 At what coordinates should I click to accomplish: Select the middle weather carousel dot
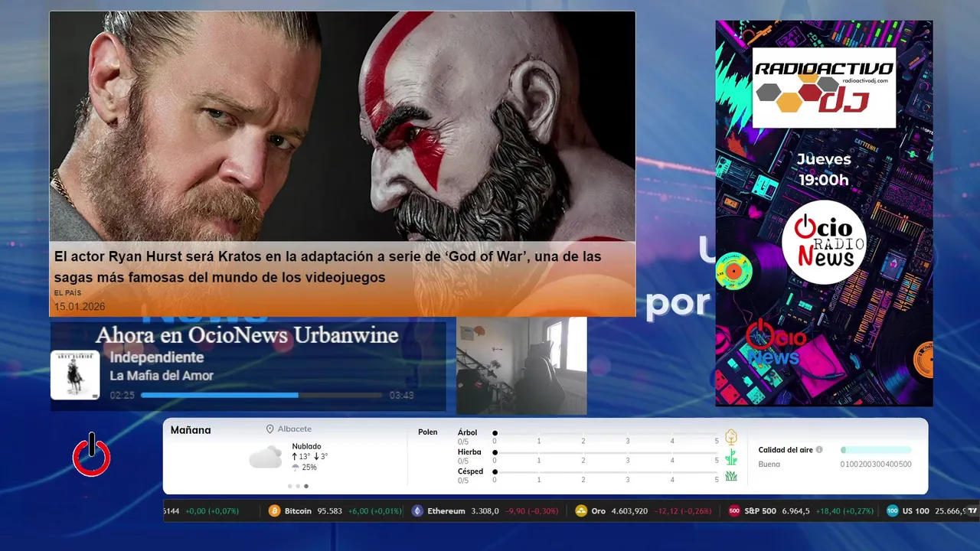pos(298,486)
